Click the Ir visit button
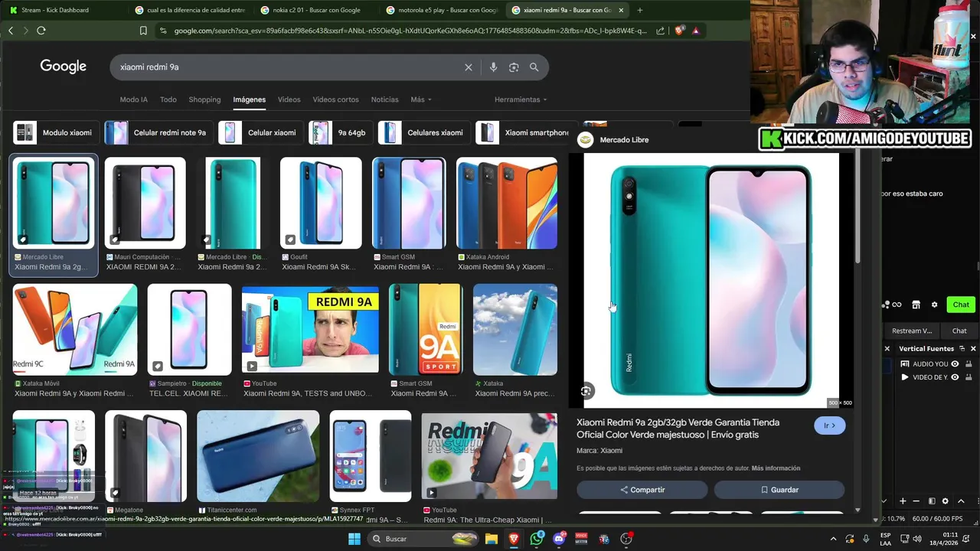Screen dimensions: 980x551 click(x=830, y=425)
